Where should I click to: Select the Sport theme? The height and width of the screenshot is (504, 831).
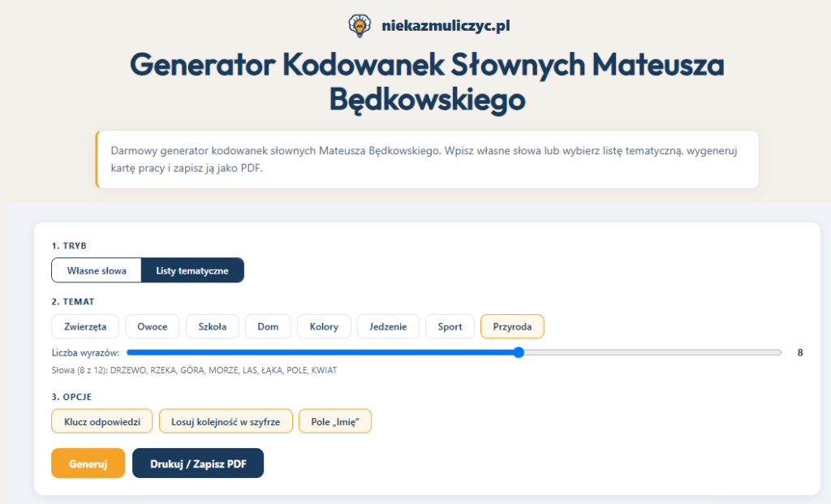click(x=450, y=326)
